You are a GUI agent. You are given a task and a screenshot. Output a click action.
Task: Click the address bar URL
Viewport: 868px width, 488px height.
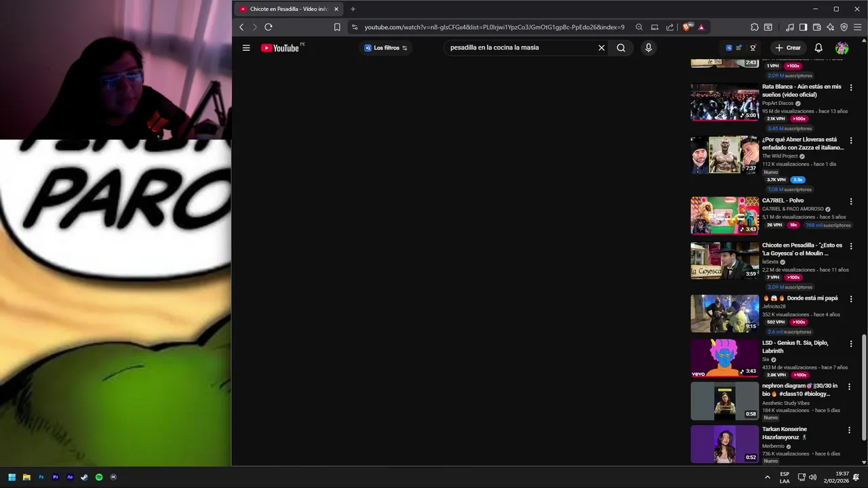[x=494, y=27]
